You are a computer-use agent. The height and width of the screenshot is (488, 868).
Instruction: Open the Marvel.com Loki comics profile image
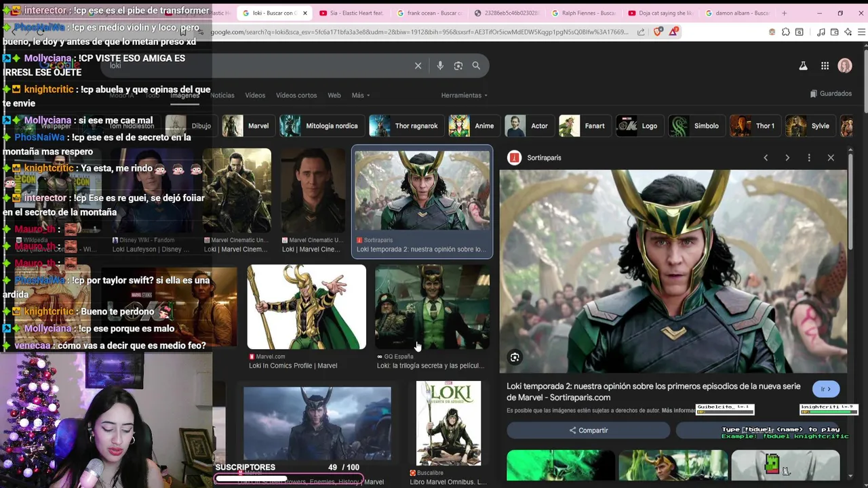[307, 307]
